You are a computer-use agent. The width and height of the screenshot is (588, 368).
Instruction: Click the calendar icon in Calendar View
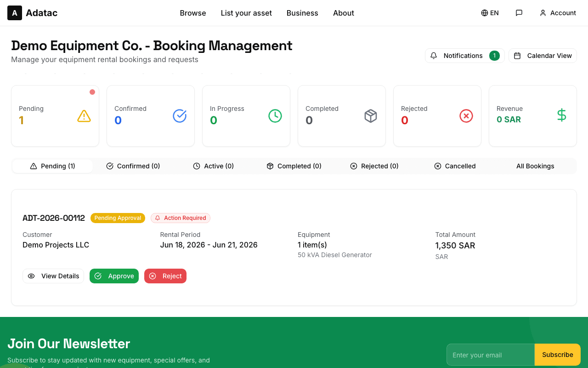517,56
